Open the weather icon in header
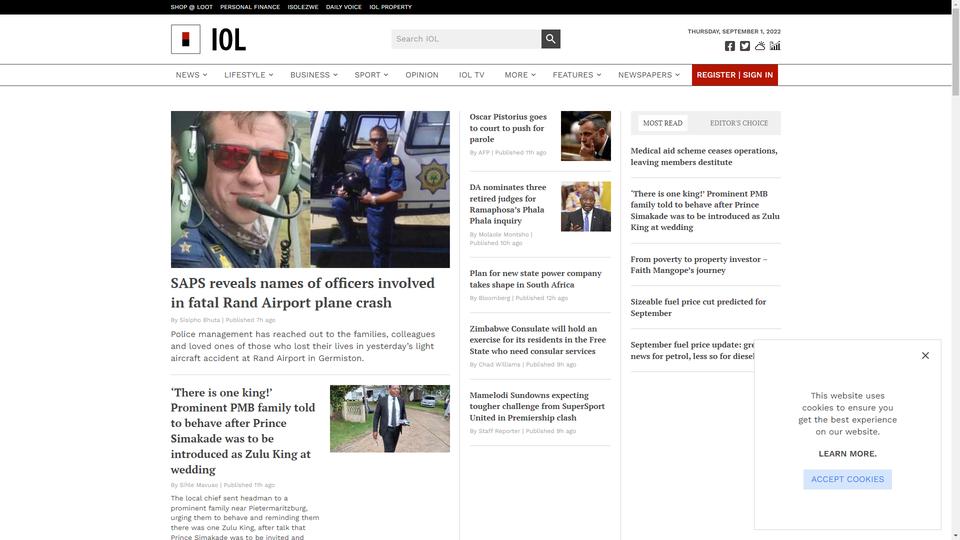Image resolution: width=960 pixels, height=540 pixels. 760,46
